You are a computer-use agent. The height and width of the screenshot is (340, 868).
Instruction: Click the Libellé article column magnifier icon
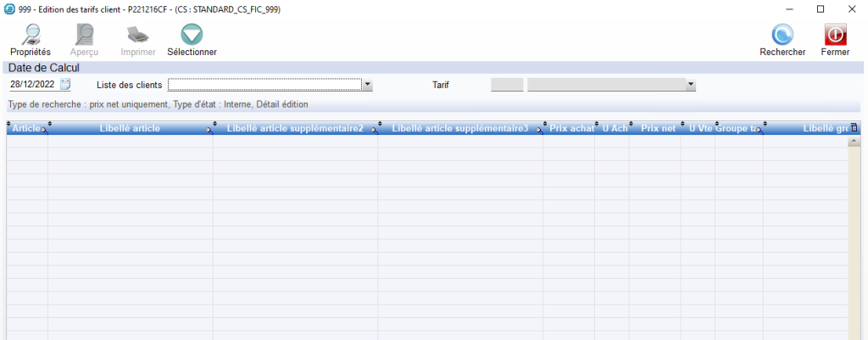[x=209, y=131]
